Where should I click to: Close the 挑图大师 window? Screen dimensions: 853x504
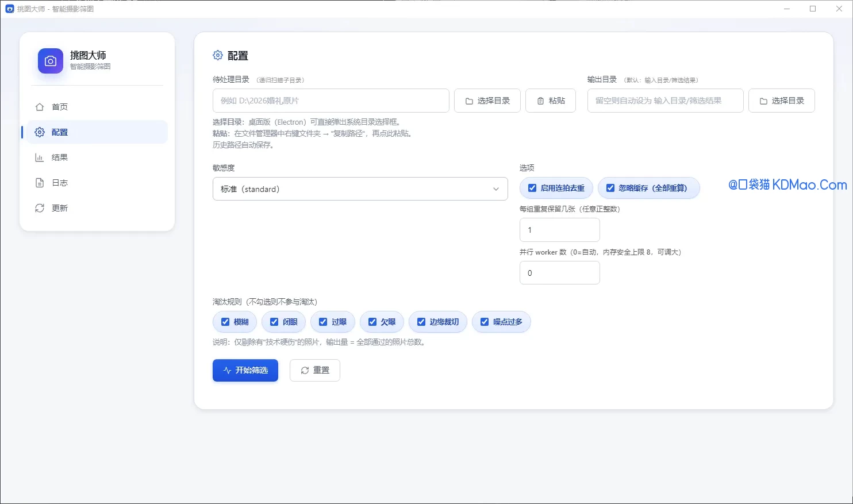[x=839, y=9]
